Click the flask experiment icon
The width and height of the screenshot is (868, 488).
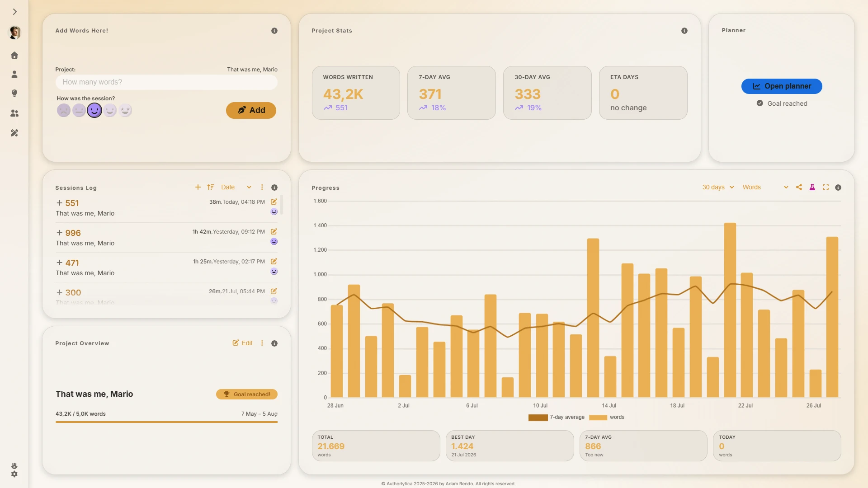pyautogui.click(x=812, y=187)
